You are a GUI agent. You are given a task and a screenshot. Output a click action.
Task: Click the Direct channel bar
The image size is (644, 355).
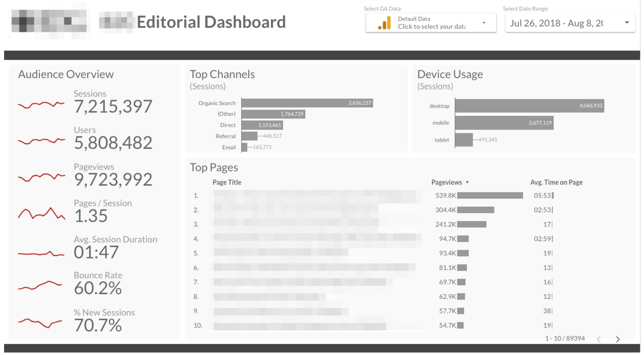[262, 125]
